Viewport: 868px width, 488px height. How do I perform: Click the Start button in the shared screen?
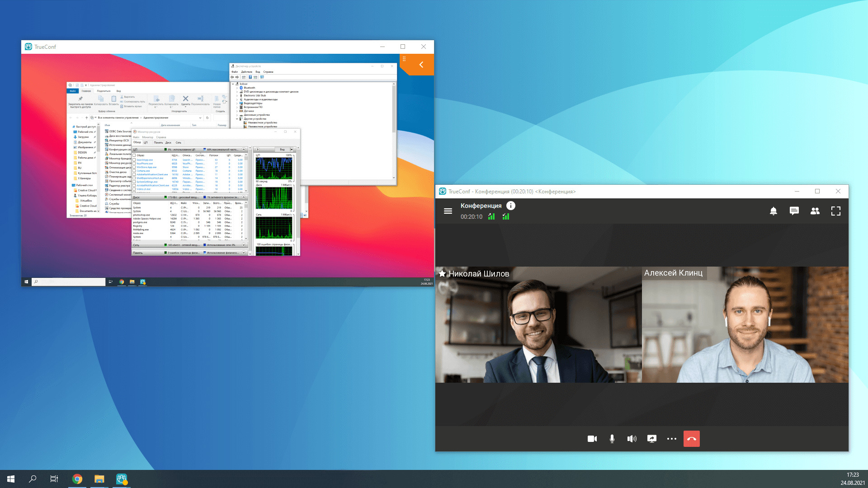pos(26,282)
